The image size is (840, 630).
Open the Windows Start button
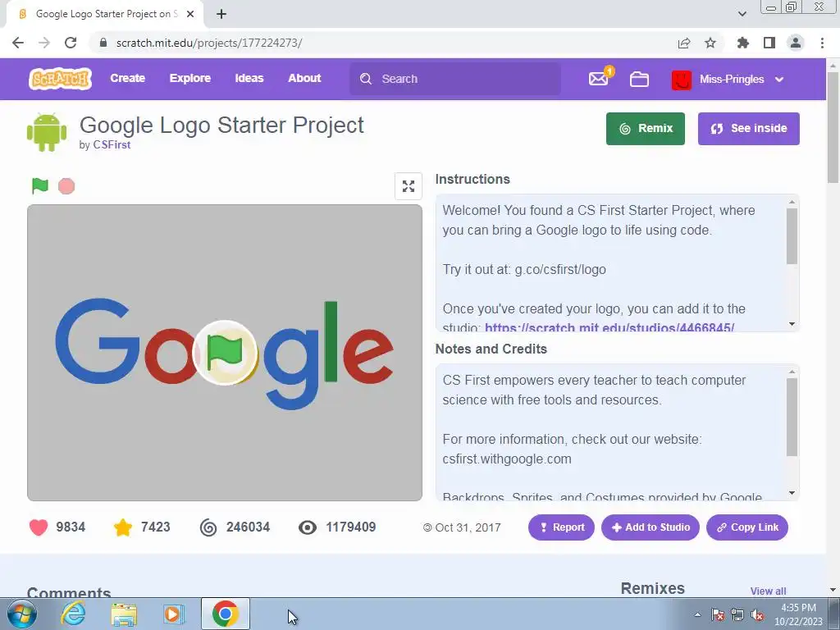pyautogui.click(x=21, y=614)
